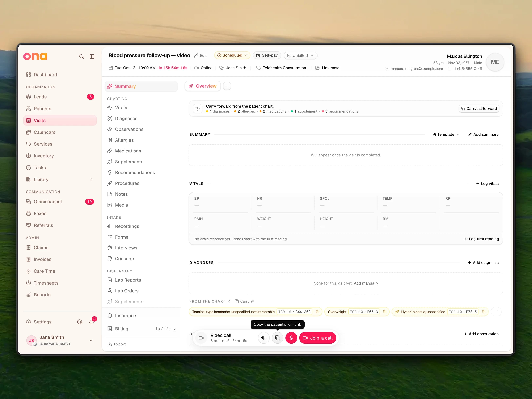Click Carry all next to From the chart
532x399 pixels.
245,301
